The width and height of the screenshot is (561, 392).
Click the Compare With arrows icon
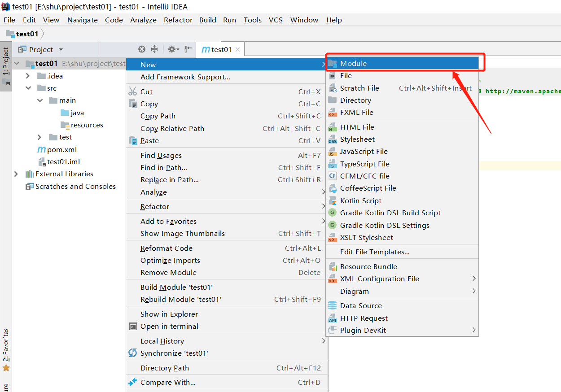pyautogui.click(x=133, y=382)
